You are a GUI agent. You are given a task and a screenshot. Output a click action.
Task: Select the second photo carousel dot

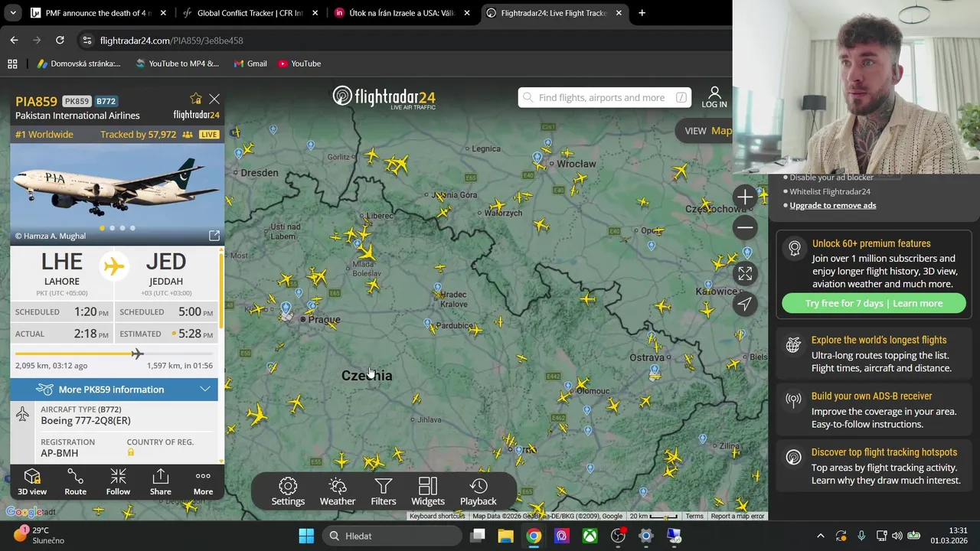pyautogui.click(x=113, y=228)
